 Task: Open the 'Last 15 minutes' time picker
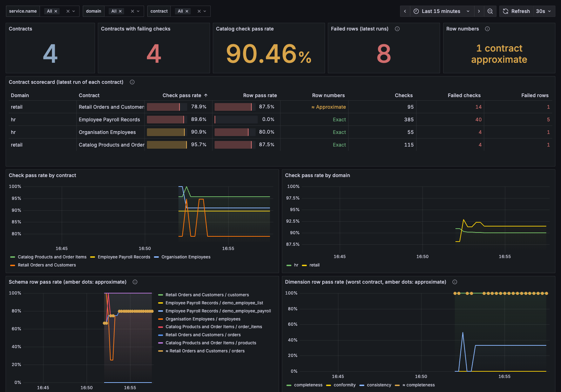pyautogui.click(x=441, y=11)
